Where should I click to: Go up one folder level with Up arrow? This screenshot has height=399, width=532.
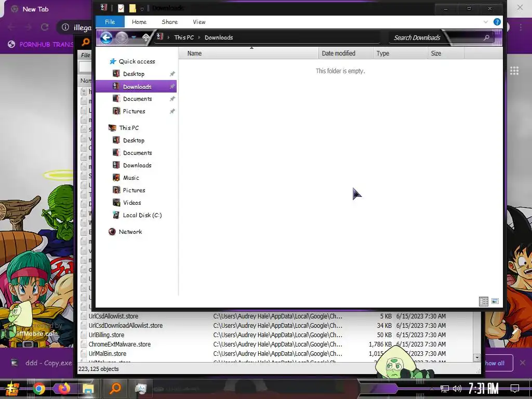(145, 37)
